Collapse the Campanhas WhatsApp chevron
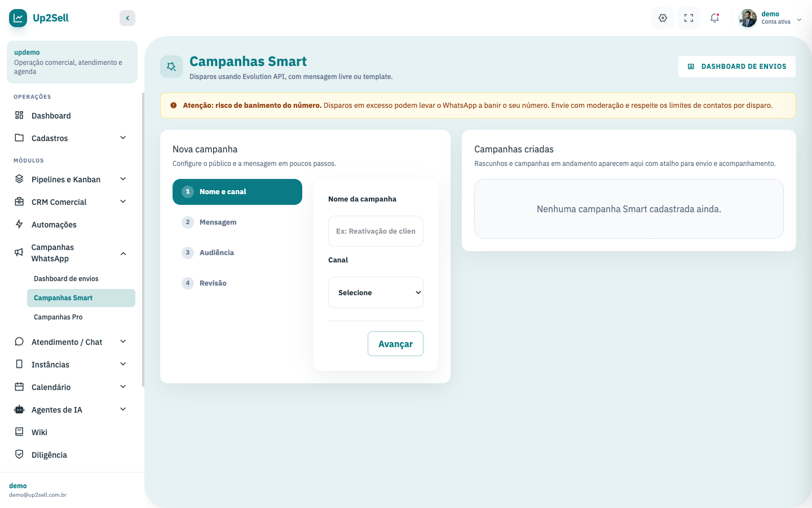The height and width of the screenshot is (508, 812). pos(123,253)
